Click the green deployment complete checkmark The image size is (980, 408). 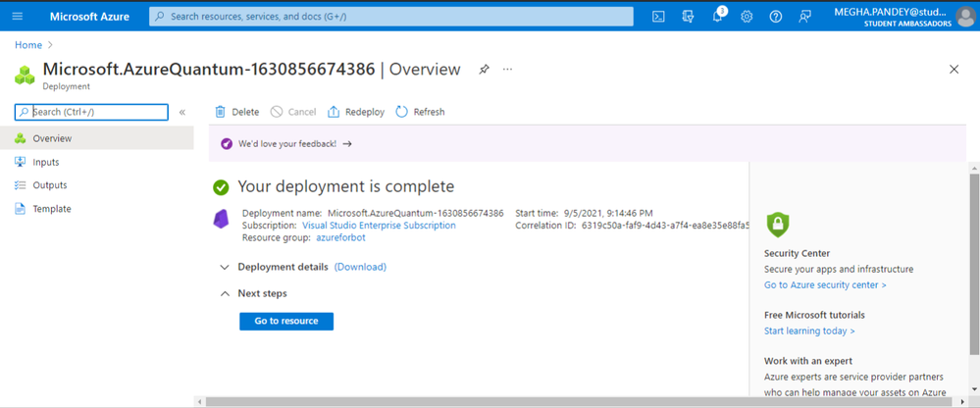pyautogui.click(x=221, y=186)
